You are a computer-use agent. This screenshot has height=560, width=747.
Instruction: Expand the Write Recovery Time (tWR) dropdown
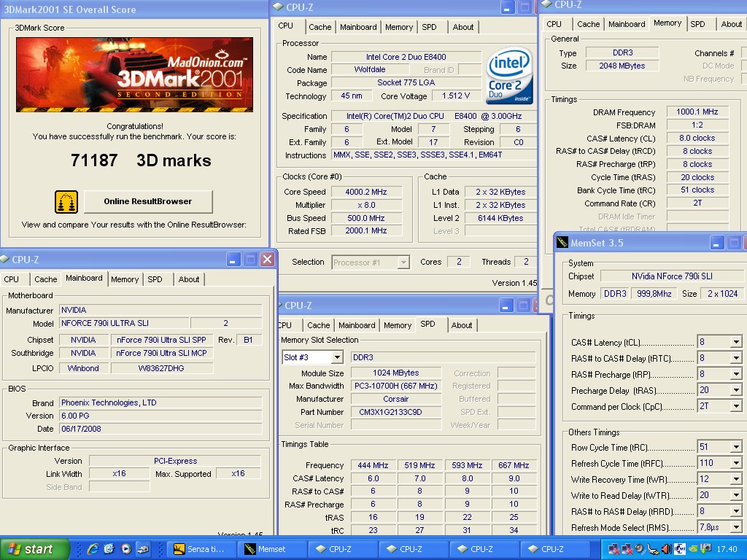click(x=736, y=479)
